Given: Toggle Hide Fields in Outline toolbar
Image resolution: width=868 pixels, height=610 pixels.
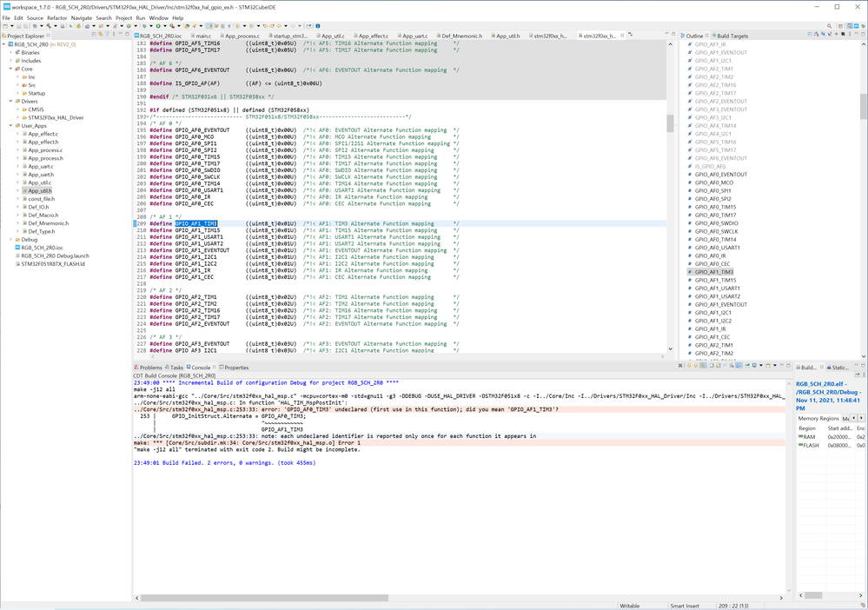Looking at the screenshot, I should coord(823,35).
